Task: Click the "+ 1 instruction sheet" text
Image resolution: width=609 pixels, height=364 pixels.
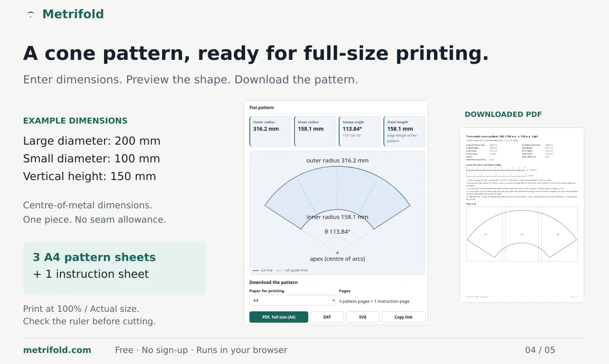Action: pos(91,274)
